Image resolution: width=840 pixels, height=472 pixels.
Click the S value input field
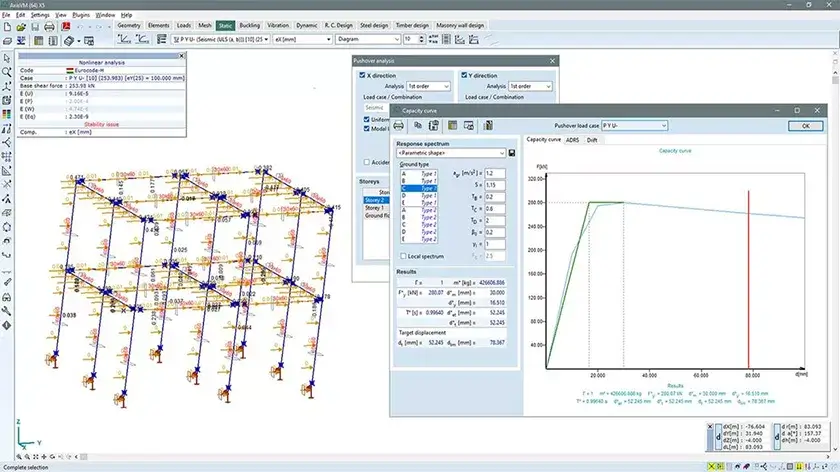(x=494, y=185)
